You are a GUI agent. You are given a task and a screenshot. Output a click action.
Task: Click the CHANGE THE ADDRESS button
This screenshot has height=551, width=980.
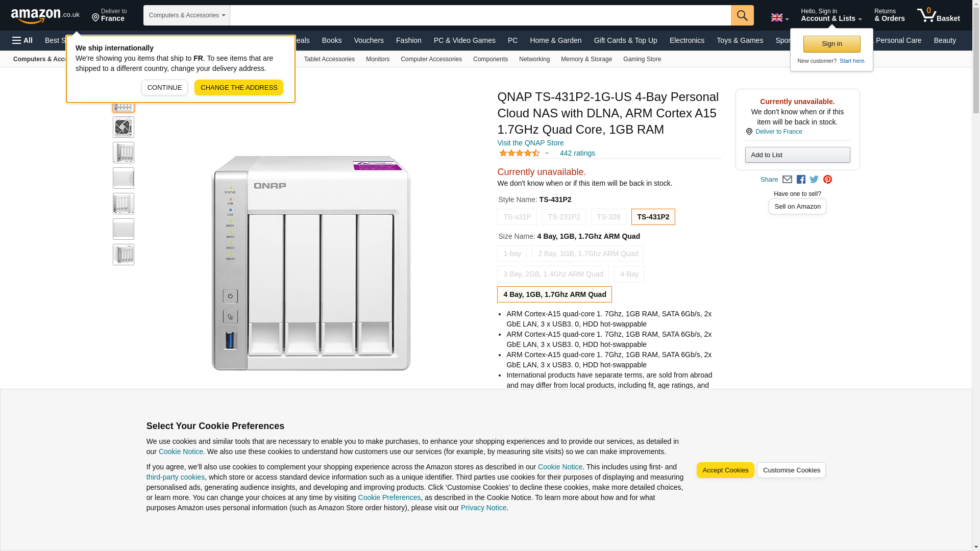pyautogui.click(x=238, y=87)
